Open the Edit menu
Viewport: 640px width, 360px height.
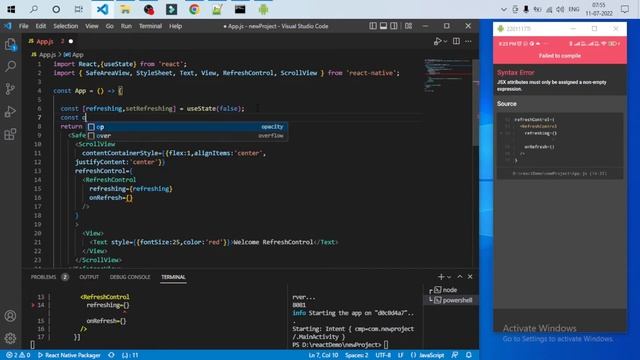click(40, 26)
